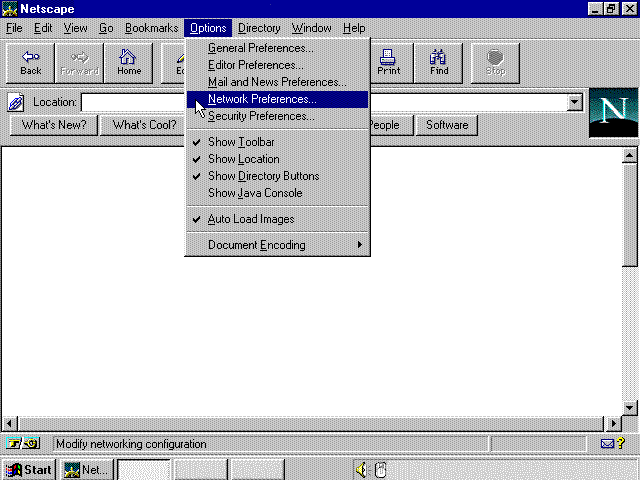Click the volume speaker tray icon
This screenshot has width=640, height=480.
click(361, 470)
